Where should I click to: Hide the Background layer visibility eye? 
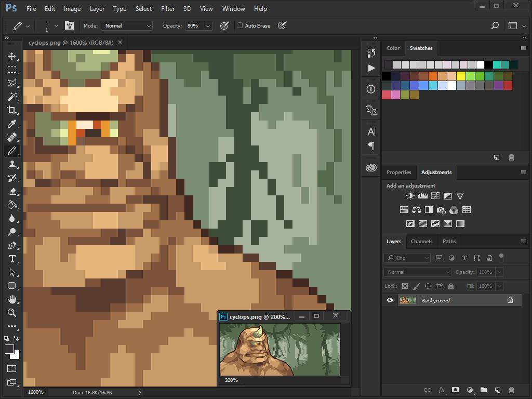click(390, 300)
